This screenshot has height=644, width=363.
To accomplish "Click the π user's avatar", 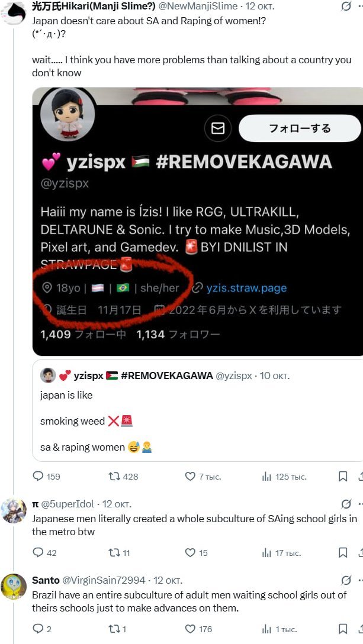I will coord(14,512).
